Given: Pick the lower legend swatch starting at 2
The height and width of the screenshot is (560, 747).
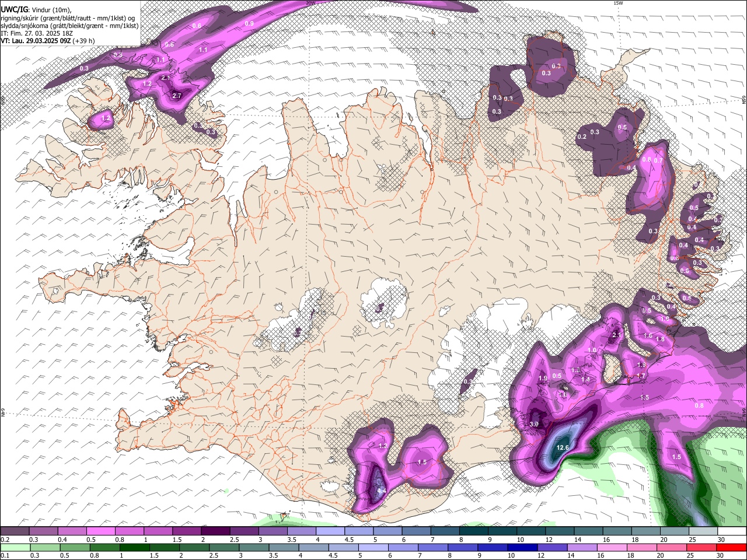Looking at the screenshot, I should click(x=194, y=547).
